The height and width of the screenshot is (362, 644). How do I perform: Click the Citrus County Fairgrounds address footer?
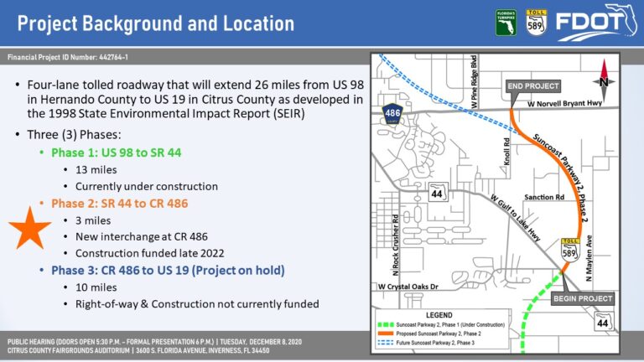coord(138,350)
